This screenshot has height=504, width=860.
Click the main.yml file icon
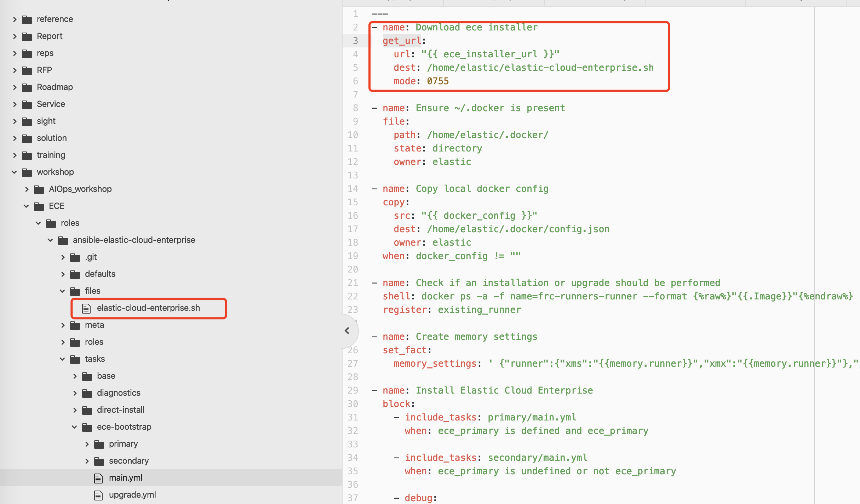98,478
